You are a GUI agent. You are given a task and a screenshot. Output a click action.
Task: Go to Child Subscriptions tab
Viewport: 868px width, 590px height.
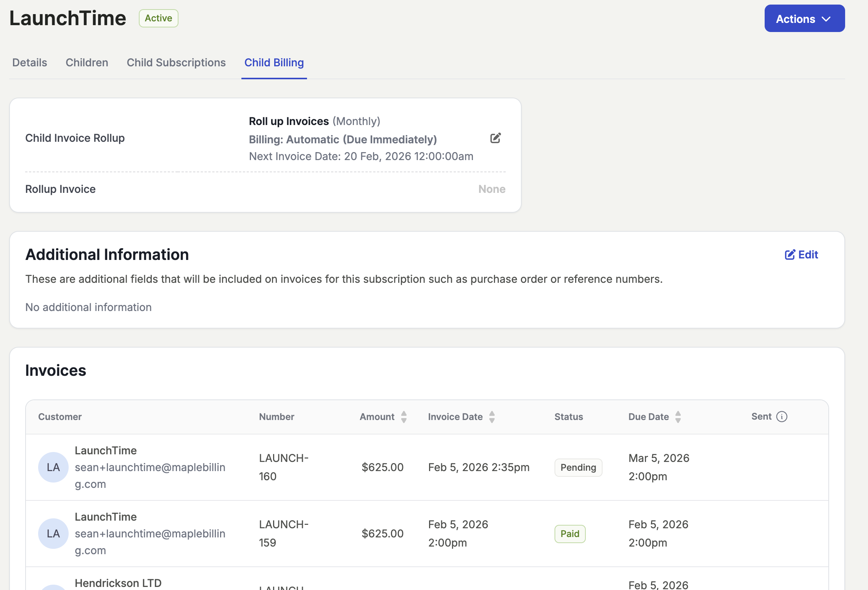point(176,63)
